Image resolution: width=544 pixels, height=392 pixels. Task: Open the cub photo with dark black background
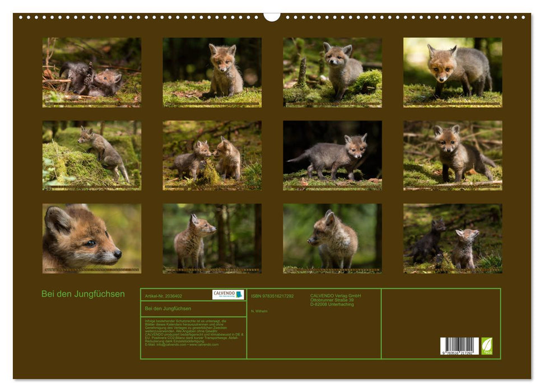332,156
